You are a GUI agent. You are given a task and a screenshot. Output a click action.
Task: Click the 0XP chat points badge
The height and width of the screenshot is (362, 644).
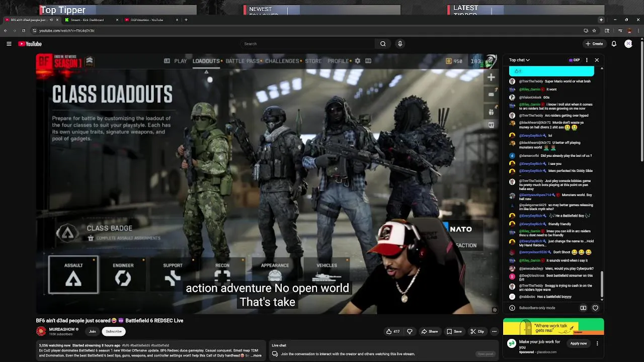click(x=574, y=60)
